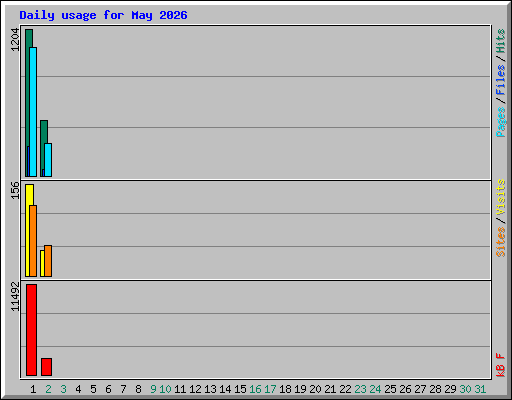Select day 9 on the x-axis

[153, 389]
